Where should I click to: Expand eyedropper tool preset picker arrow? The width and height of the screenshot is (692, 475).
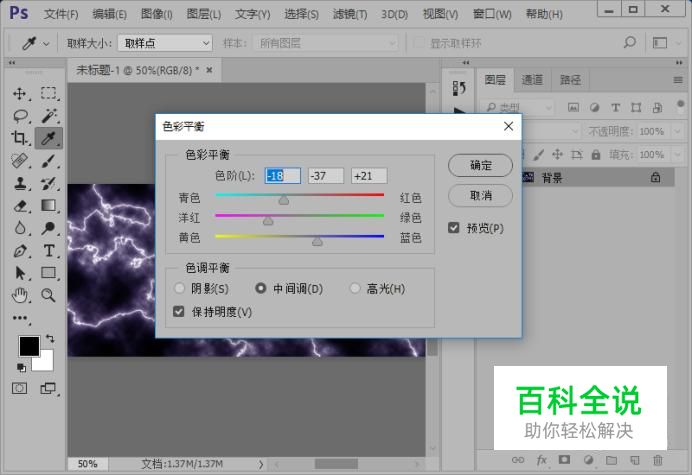point(46,44)
